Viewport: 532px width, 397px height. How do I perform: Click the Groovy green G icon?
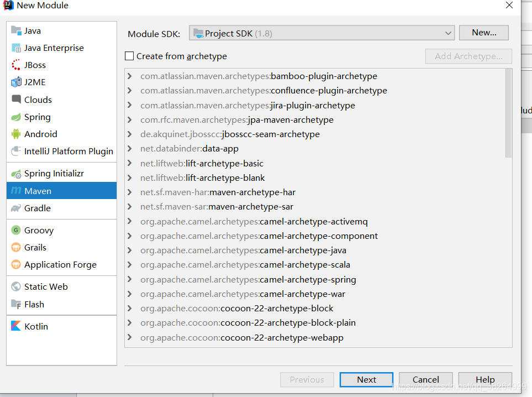[16, 230]
